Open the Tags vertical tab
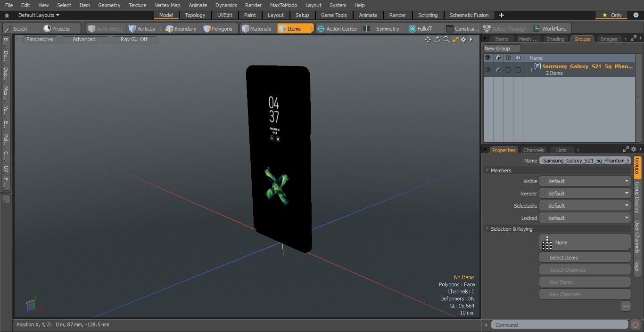The width and height of the screenshot is (644, 332). pyautogui.click(x=637, y=266)
